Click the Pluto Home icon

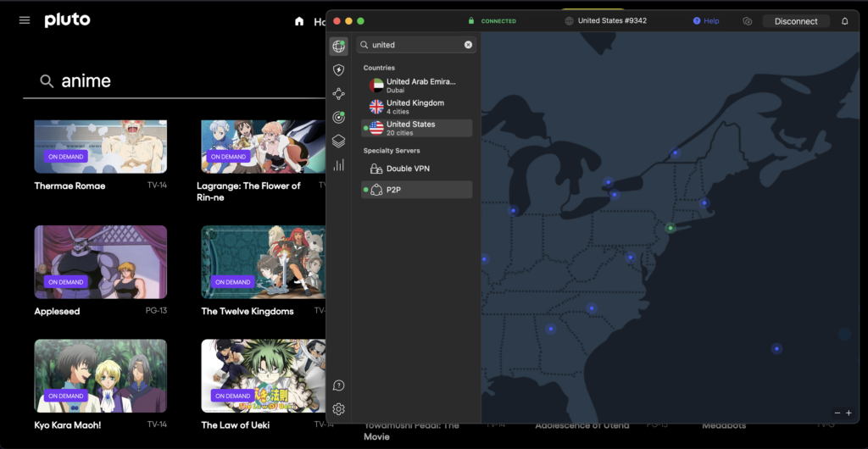click(299, 21)
